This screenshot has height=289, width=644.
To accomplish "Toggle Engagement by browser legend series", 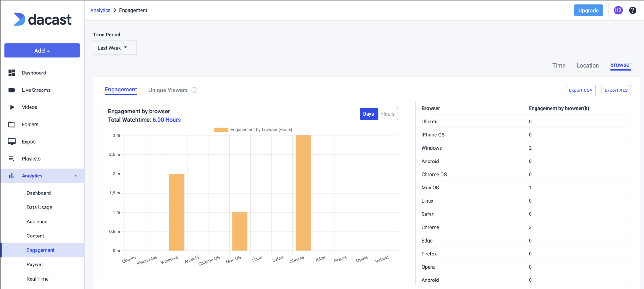I will 253,130.
